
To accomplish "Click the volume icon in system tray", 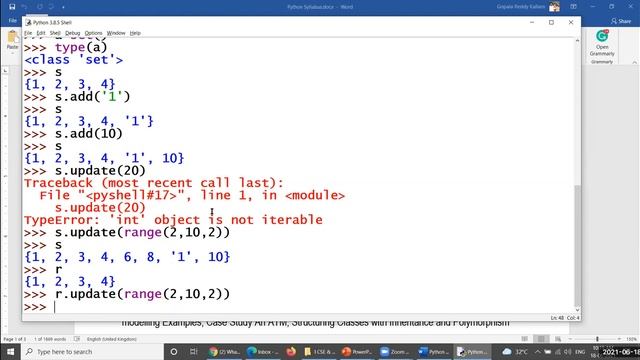I will tap(568, 351).
